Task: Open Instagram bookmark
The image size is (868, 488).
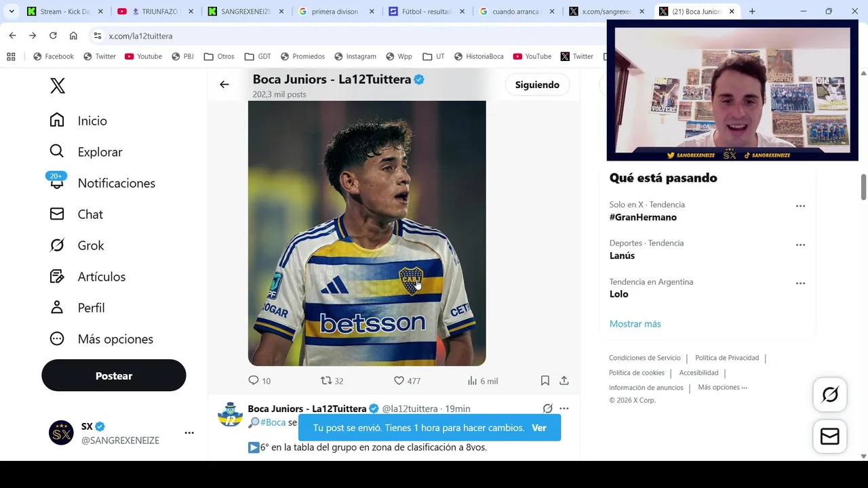Action: tap(355, 56)
